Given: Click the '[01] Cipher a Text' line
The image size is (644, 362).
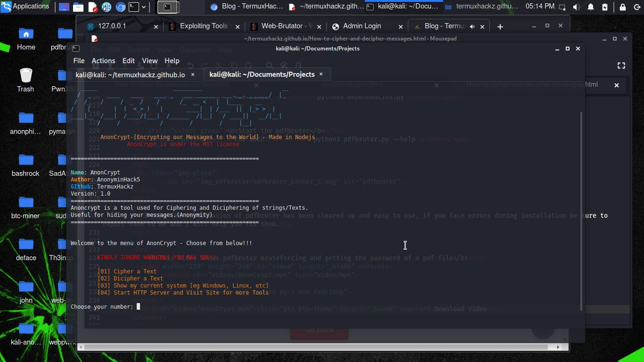Looking at the screenshot, I should pos(127,271).
